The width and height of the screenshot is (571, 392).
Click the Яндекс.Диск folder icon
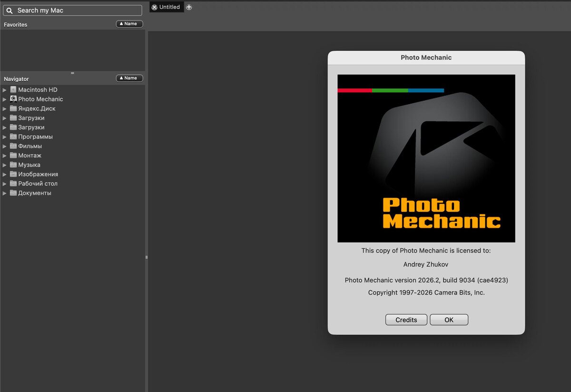tap(13, 108)
